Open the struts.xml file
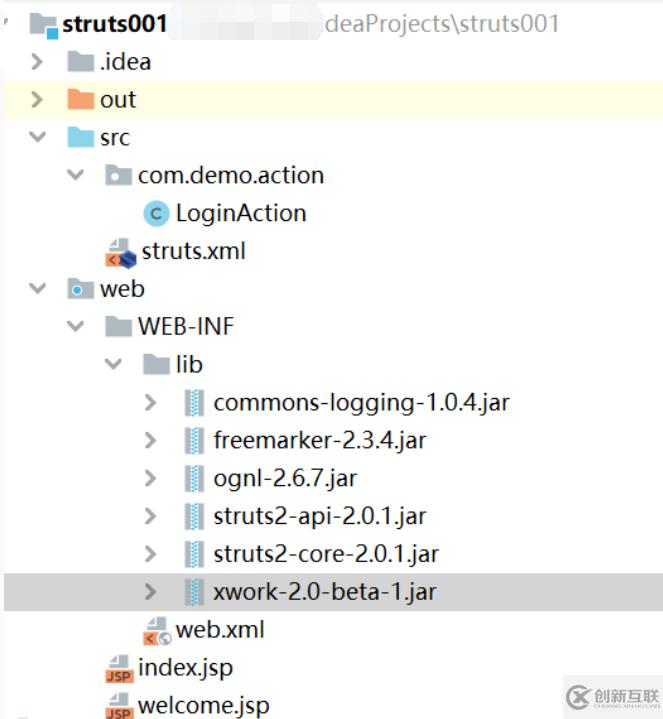The height and width of the screenshot is (719, 663). (x=193, y=251)
